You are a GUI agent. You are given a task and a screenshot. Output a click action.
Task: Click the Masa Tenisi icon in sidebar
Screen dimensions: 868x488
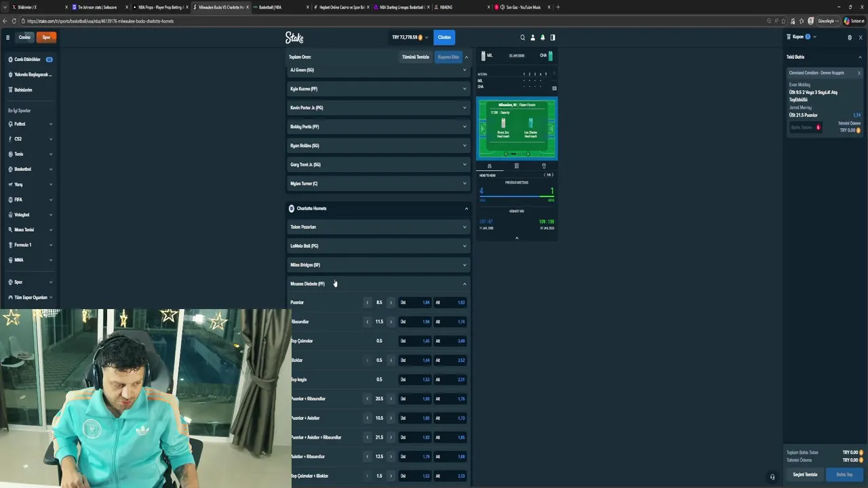coord(11,230)
